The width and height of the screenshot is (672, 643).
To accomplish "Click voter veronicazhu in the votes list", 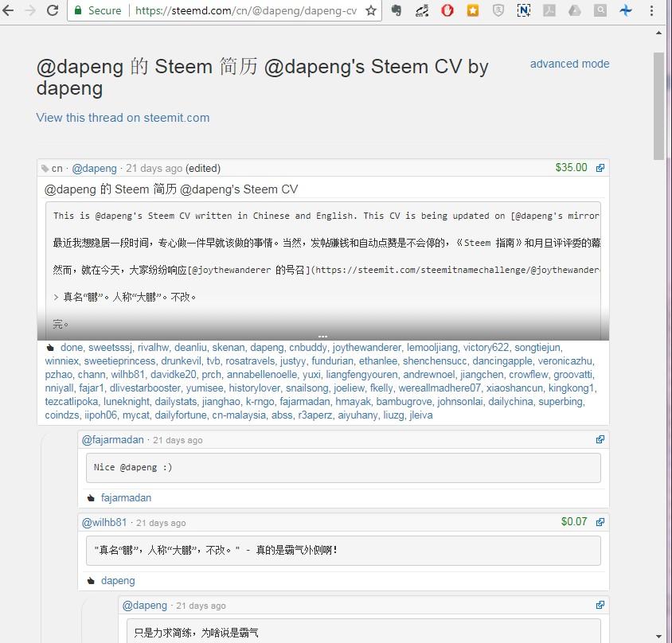I will [565, 361].
